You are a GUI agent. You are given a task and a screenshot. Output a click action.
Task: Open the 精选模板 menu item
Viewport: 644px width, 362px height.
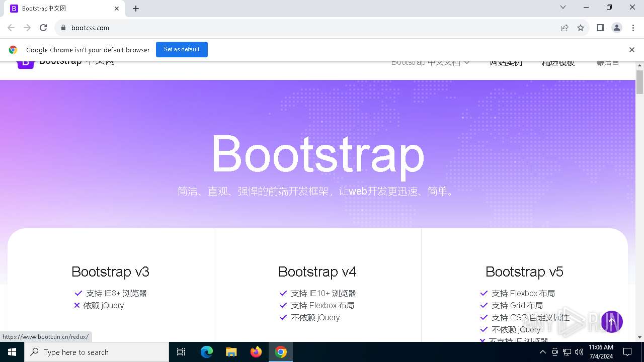(x=558, y=63)
